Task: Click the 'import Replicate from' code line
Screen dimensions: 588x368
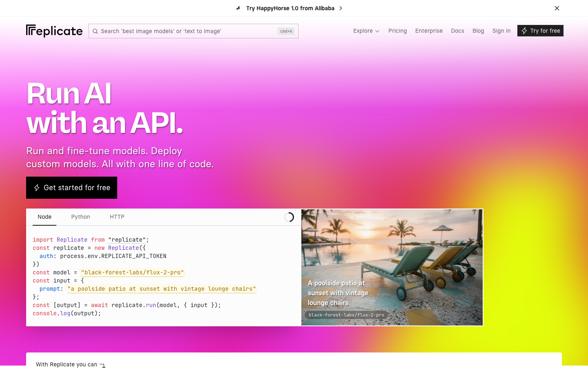Action: pyautogui.click(x=91, y=240)
